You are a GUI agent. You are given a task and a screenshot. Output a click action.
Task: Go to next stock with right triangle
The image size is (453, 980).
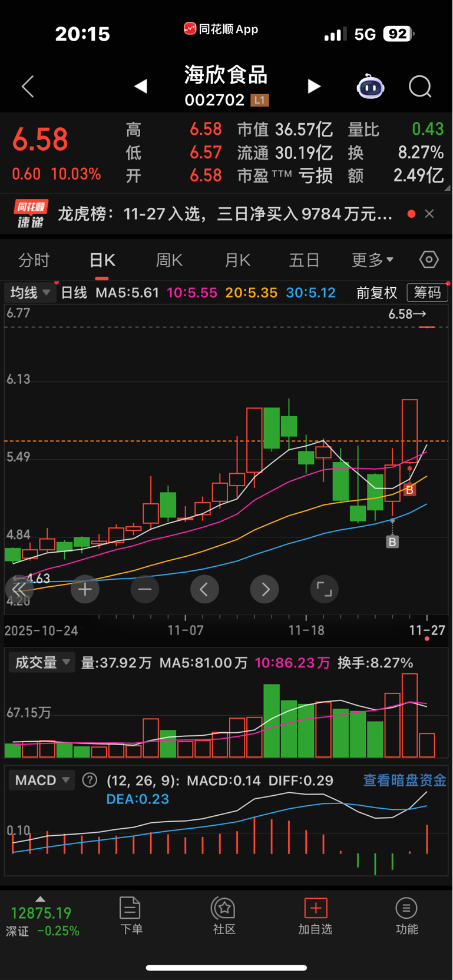pos(315,87)
